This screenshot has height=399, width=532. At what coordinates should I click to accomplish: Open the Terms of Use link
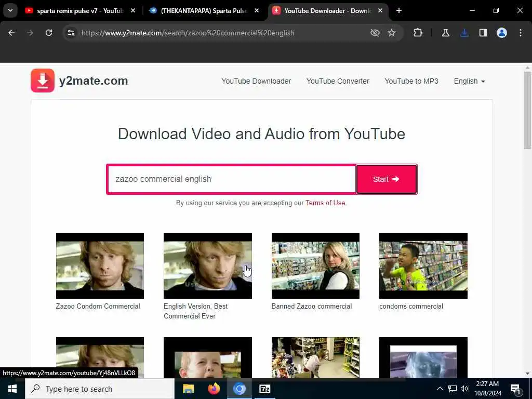pyautogui.click(x=325, y=203)
